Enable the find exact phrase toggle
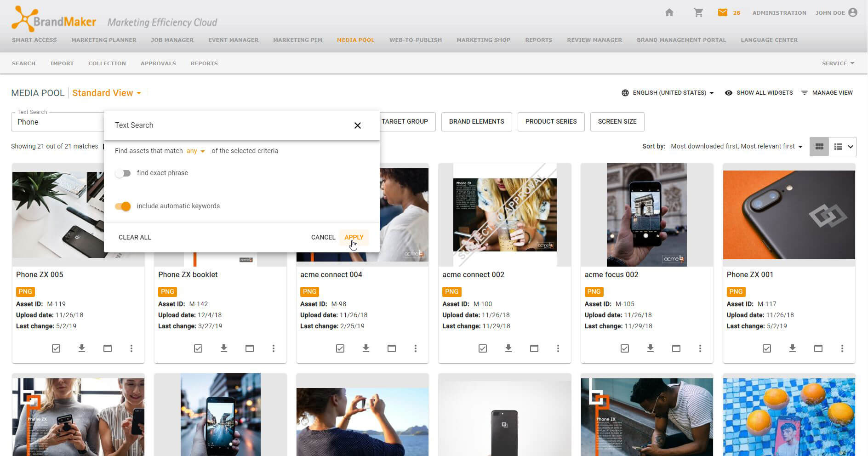Screen dimensions: 868x456 123,173
